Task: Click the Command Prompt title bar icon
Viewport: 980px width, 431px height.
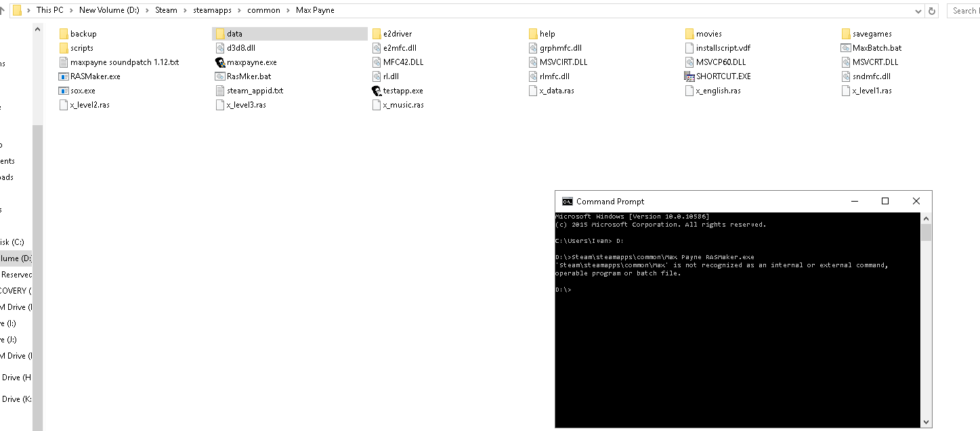Action: [x=568, y=201]
